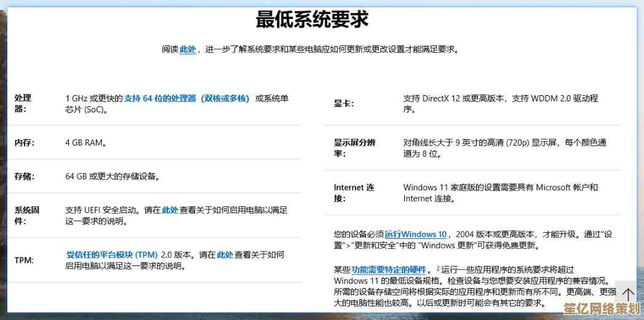
Task: Click 此处 link in the TPM row
Action: [x=225, y=254]
